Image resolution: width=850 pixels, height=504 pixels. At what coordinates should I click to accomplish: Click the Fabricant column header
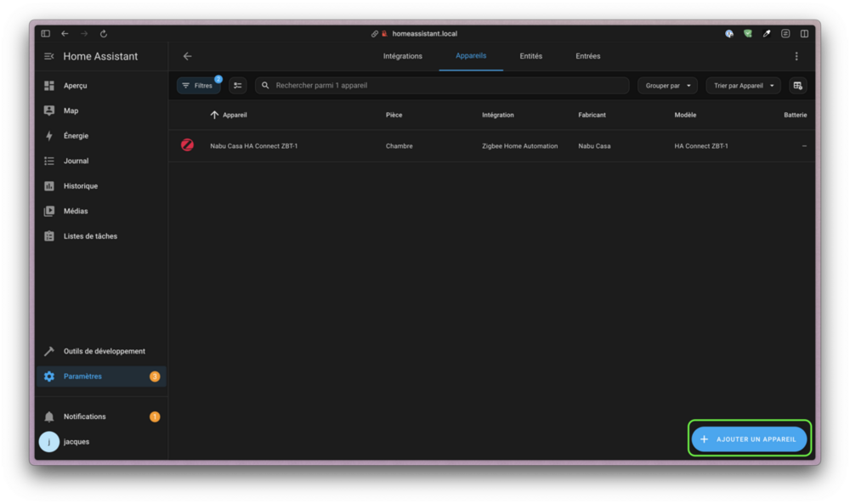(x=592, y=115)
